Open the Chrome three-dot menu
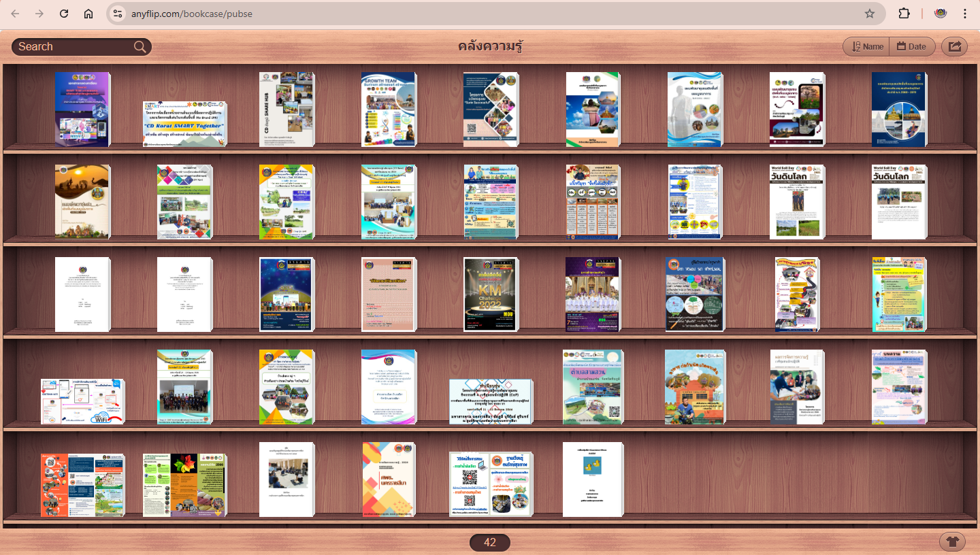980x555 pixels. click(965, 14)
